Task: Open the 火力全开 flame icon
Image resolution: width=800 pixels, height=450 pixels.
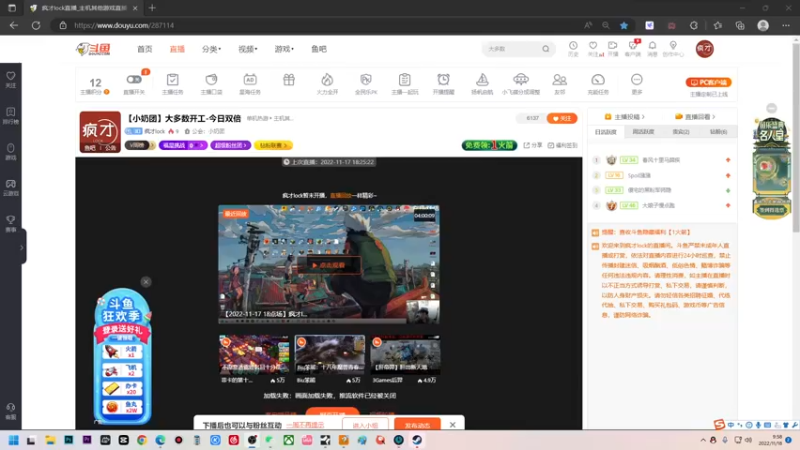Action: [327, 80]
